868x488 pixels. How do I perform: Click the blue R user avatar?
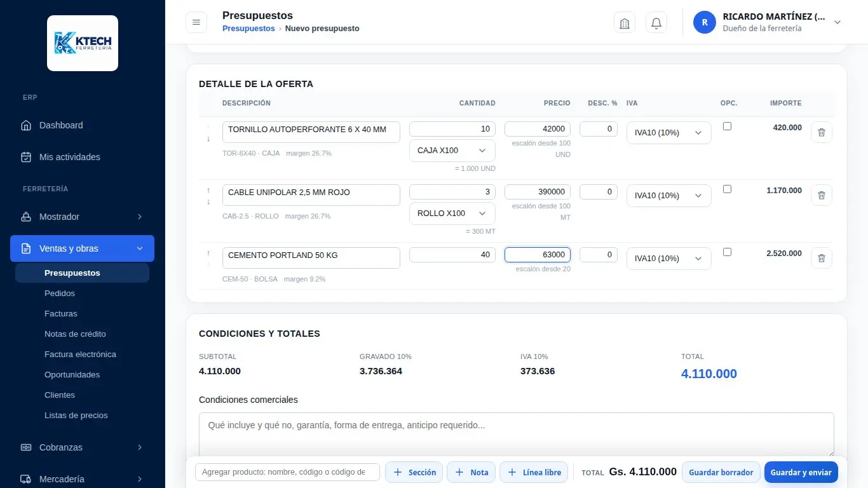point(705,22)
